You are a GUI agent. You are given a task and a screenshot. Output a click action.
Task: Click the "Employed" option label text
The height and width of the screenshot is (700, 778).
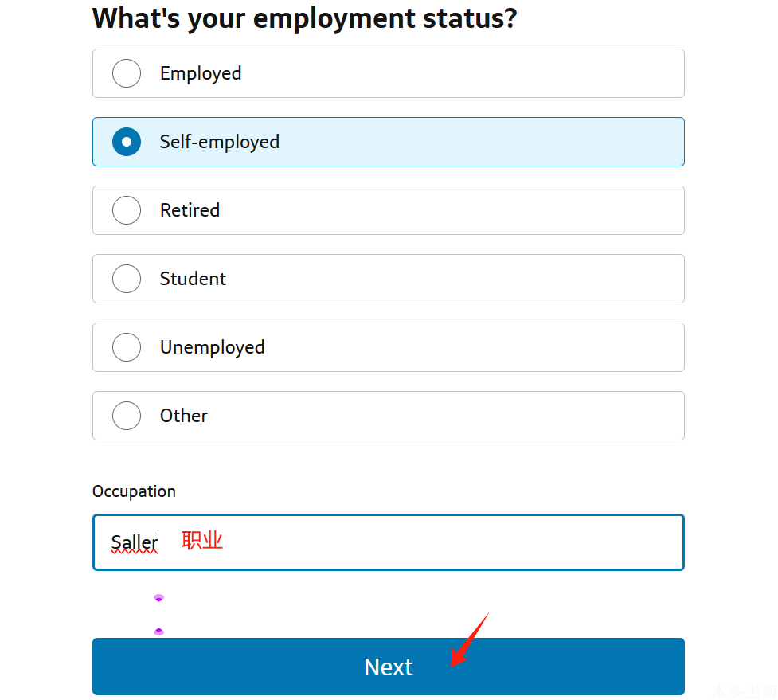coord(201,73)
